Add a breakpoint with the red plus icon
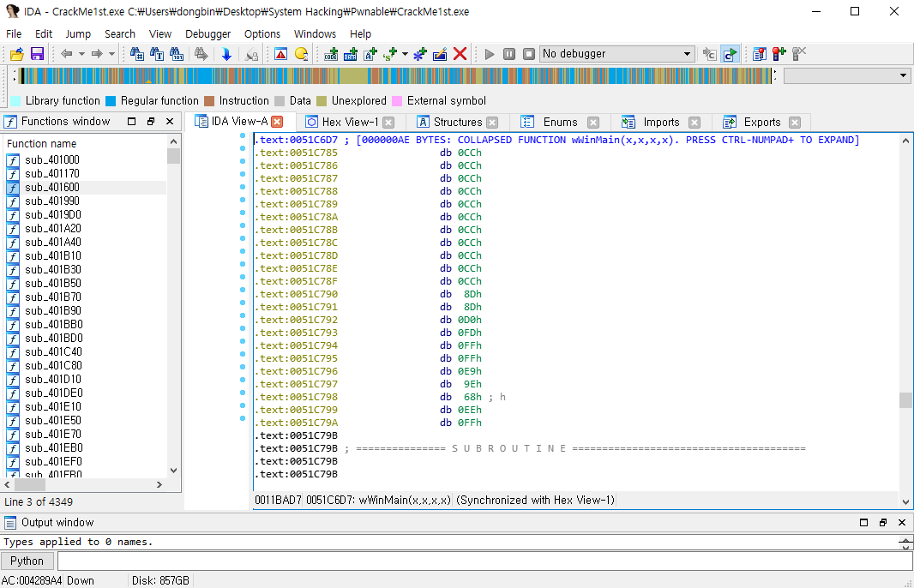The image size is (914, 588). [x=779, y=54]
